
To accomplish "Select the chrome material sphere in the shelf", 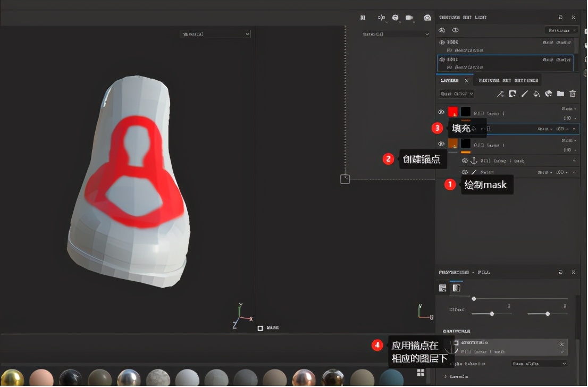I will (129, 377).
